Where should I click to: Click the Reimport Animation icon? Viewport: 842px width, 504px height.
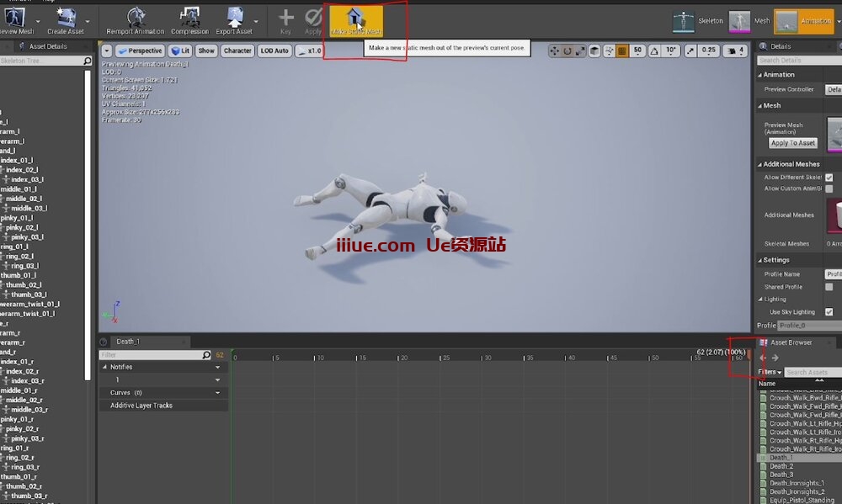click(x=136, y=18)
